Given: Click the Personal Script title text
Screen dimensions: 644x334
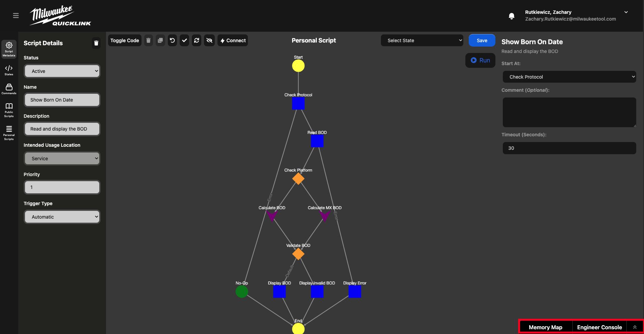Looking at the screenshot, I should click(314, 40).
